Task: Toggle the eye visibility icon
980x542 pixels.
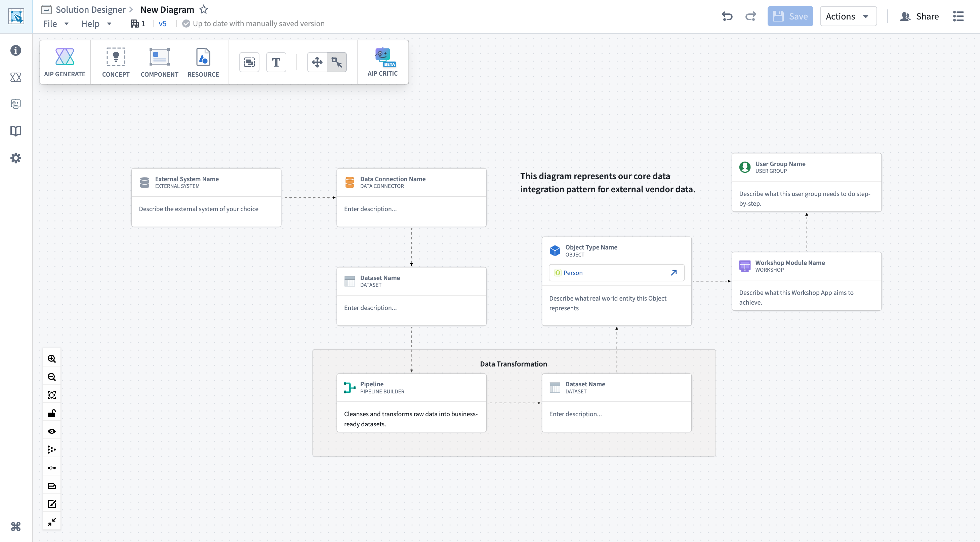Action: pyautogui.click(x=52, y=431)
